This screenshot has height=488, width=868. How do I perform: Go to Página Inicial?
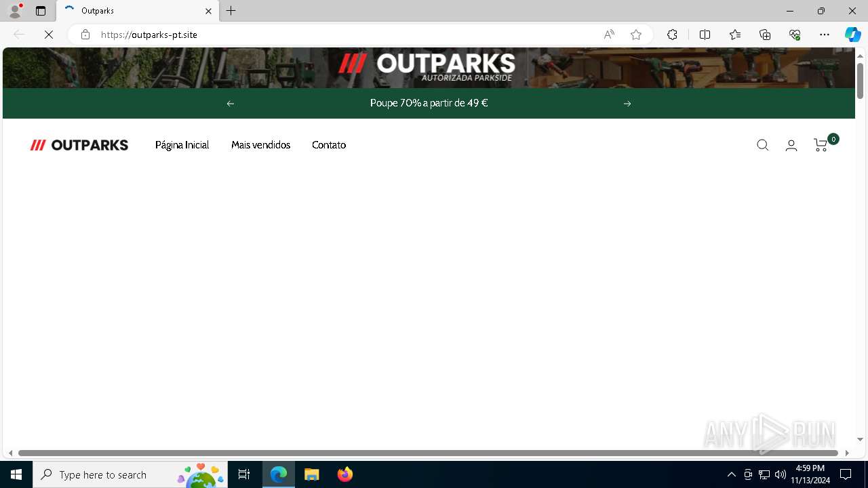tap(182, 145)
